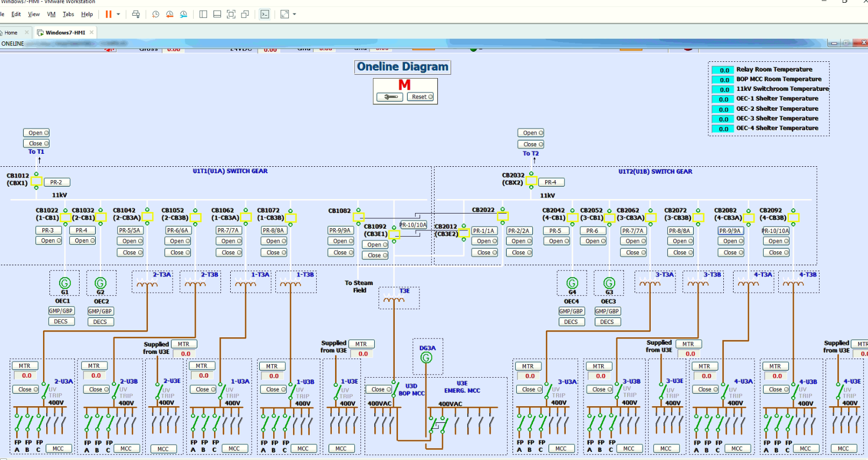Click the Close button for U3D BOP MCC
Screen dimensions: 868x460
click(379, 390)
